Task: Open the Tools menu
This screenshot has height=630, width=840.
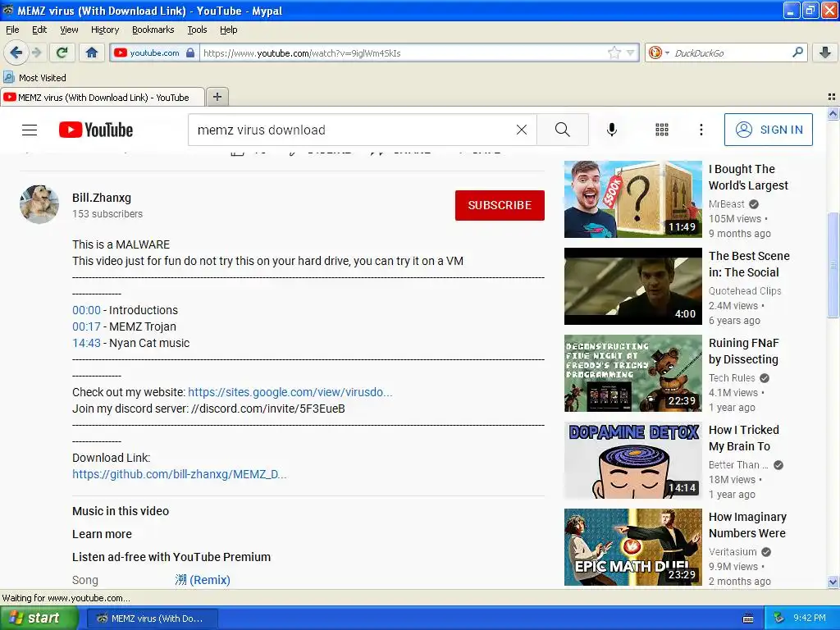Action: click(197, 30)
